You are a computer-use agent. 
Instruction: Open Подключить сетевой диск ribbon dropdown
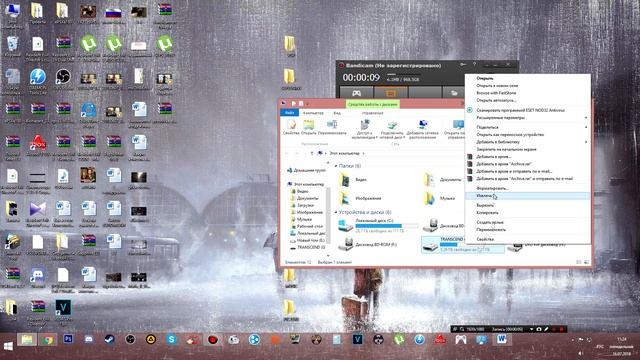[392, 129]
